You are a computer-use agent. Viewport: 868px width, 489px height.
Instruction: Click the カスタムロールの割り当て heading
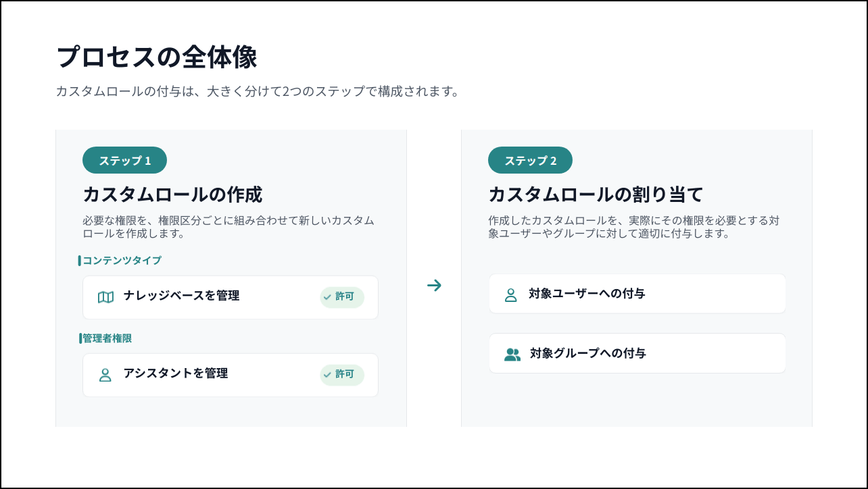(x=596, y=195)
